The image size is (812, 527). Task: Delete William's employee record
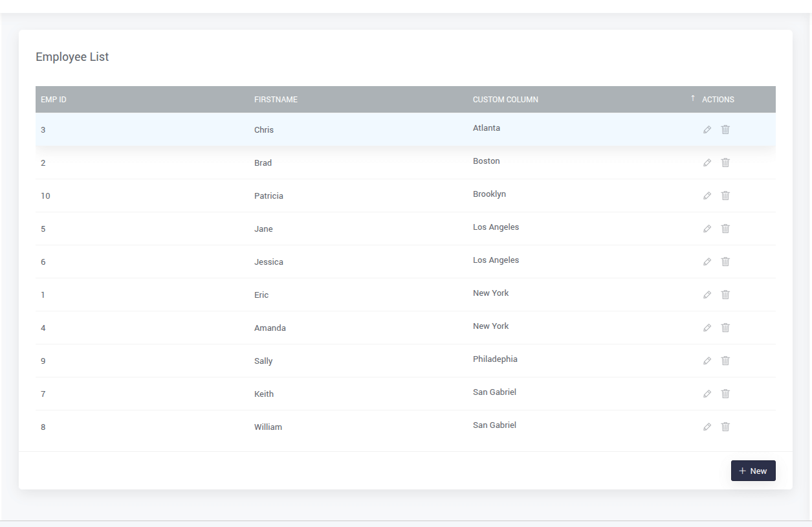[x=725, y=427]
